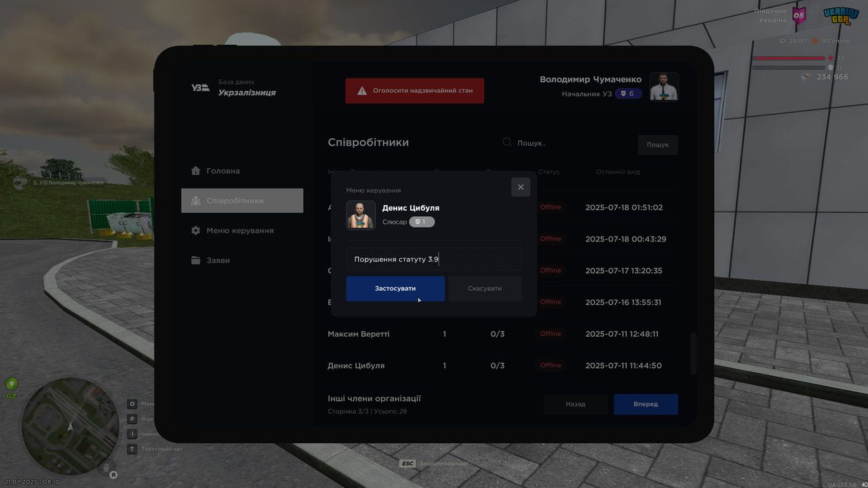
Task: Click the P key hint icon
Action: click(x=133, y=419)
